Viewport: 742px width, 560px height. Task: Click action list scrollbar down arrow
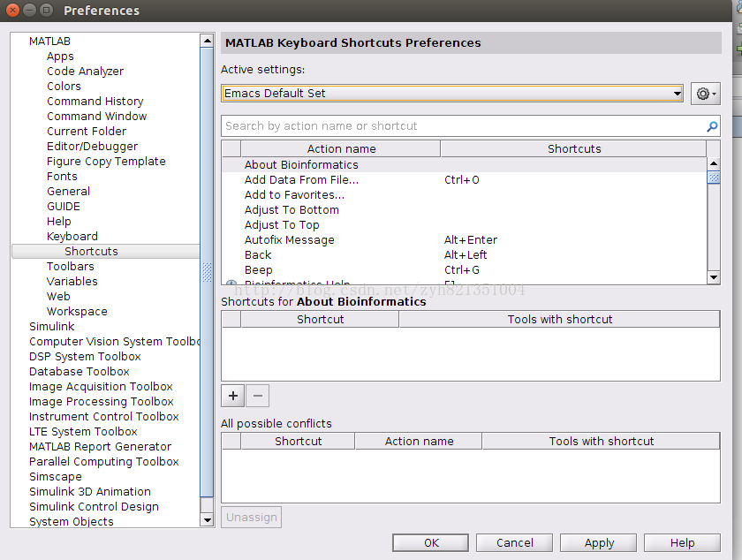coord(714,277)
